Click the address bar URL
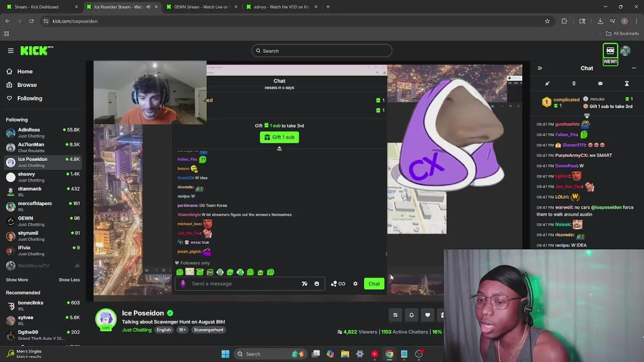644x362 pixels. pyautogui.click(x=75, y=21)
